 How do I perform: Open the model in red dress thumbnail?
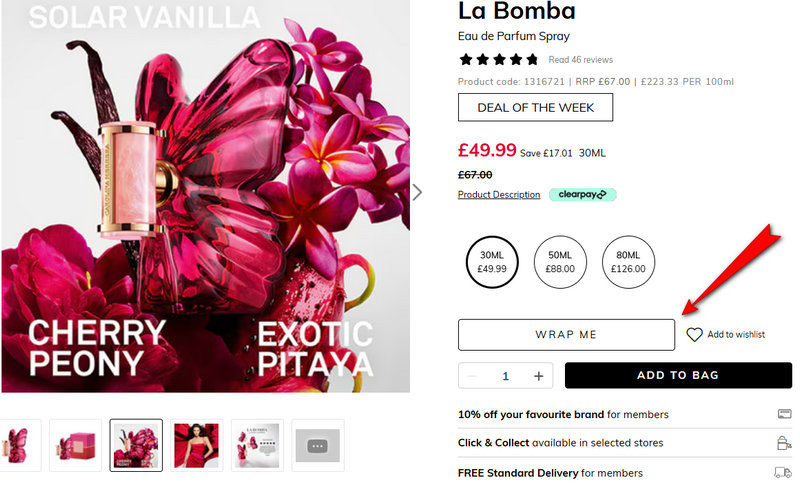[196, 445]
